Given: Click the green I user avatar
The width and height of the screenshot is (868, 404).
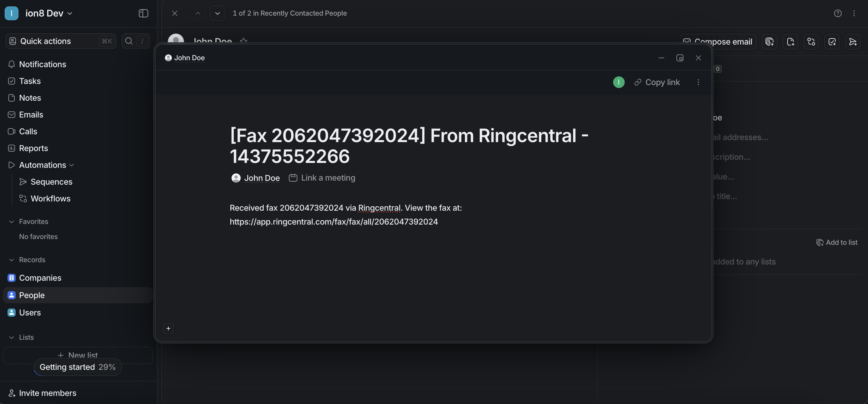Looking at the screenshot, I should point(619,82).
